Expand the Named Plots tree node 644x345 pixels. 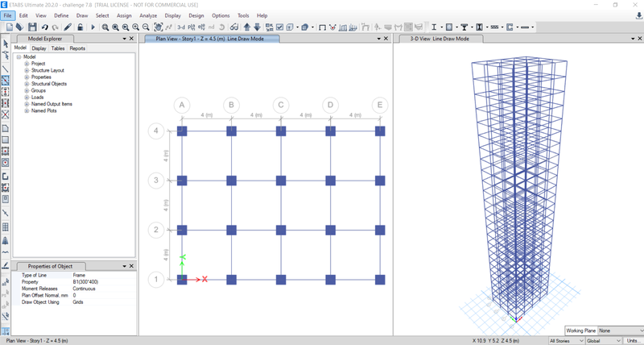(27, 110)
